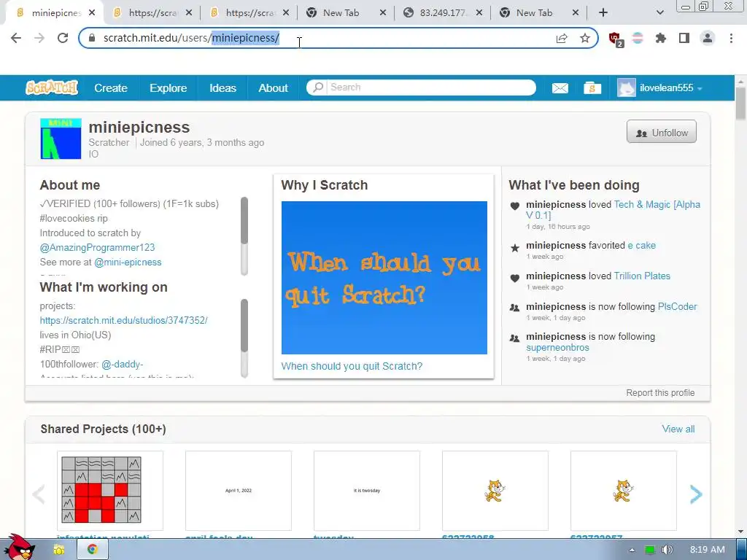
Task: Open the About menu item
Action: tap(273, 88)
